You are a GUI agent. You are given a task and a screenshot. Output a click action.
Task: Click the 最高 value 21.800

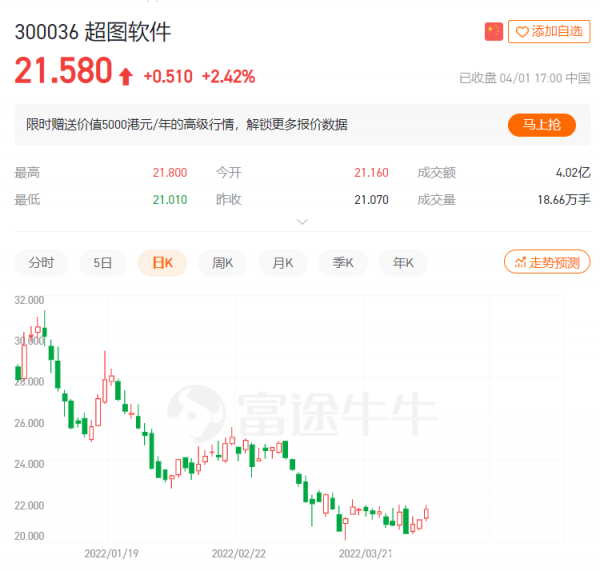click(x=170, y=173)
